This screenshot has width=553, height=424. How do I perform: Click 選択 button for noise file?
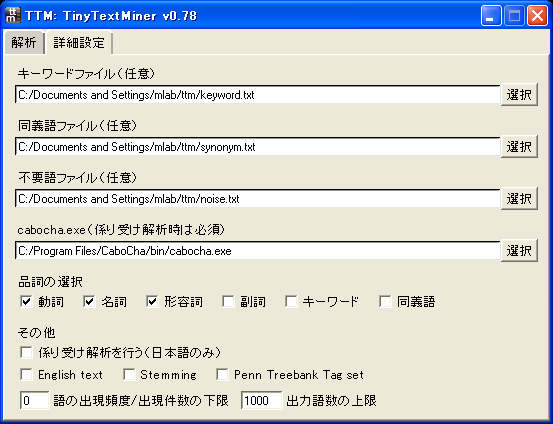(519, 199)
